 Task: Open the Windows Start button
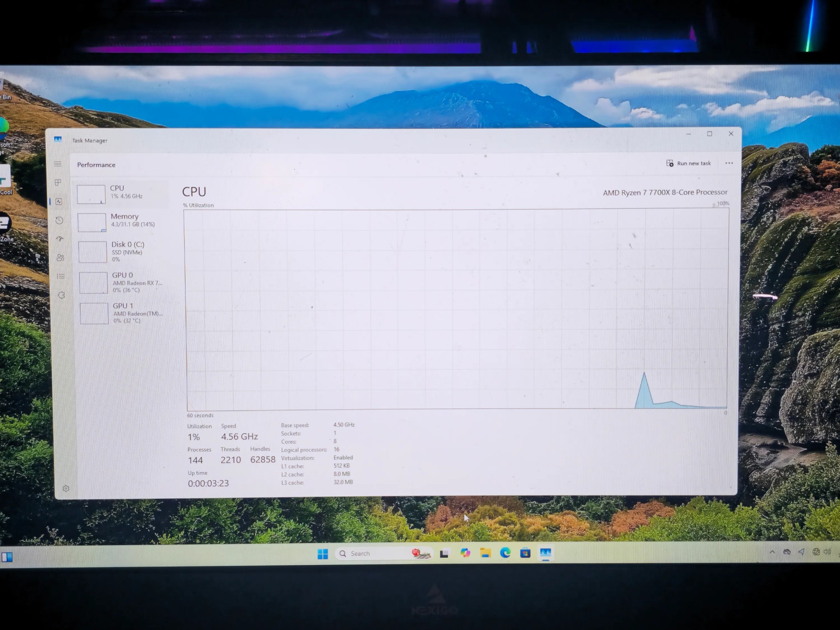pyautogui.click(x=323, y=554)
